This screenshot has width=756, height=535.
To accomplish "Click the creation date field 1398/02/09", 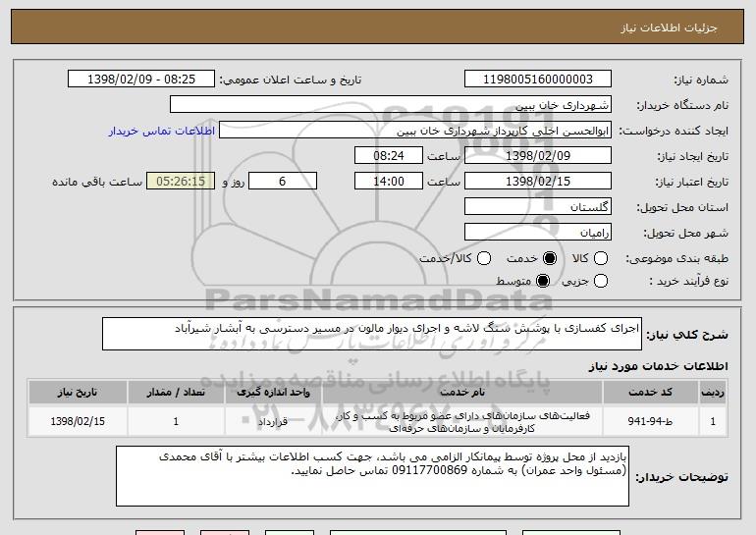I will (x=538, y=156).
